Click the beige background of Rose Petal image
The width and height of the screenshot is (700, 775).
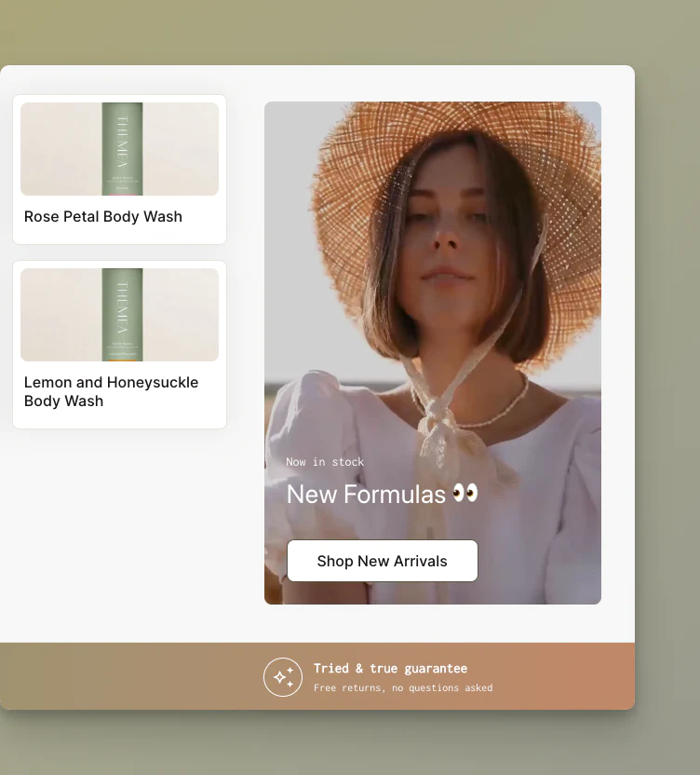pyautogui.click(x=58, y=149)
